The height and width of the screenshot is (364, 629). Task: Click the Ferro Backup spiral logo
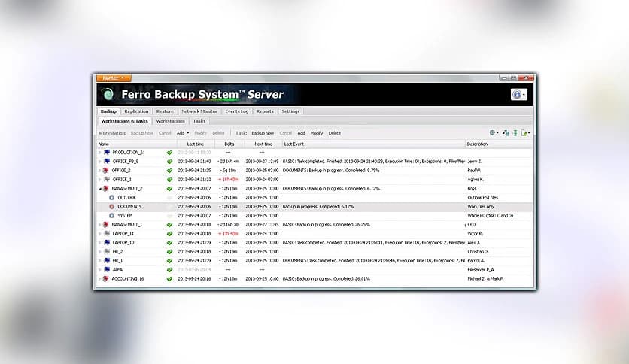click(108, 95)
